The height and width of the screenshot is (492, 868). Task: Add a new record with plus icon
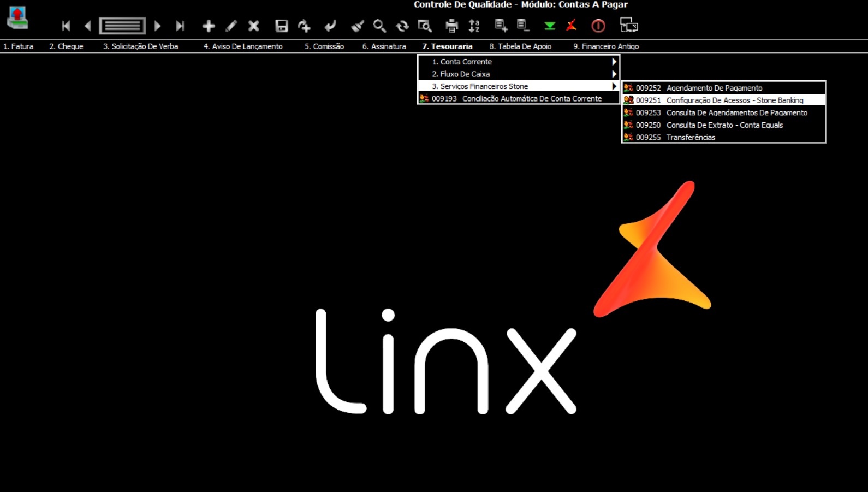coord(208,26)
